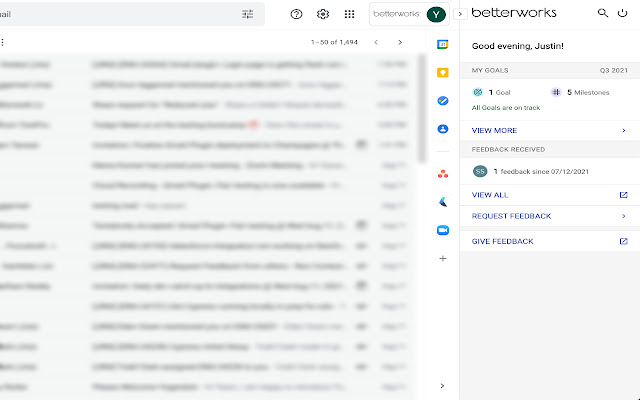640x400 pixels.
Task: Open VIEW ALL feedback link
Action: [x=490, y=195]
